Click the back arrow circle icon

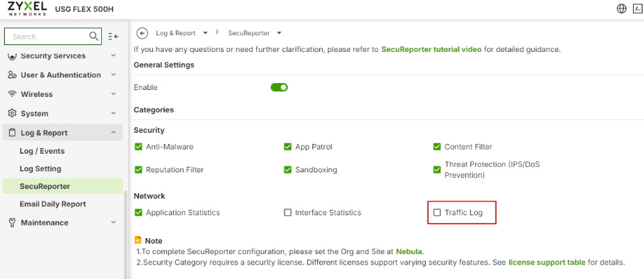coord(143,33)
